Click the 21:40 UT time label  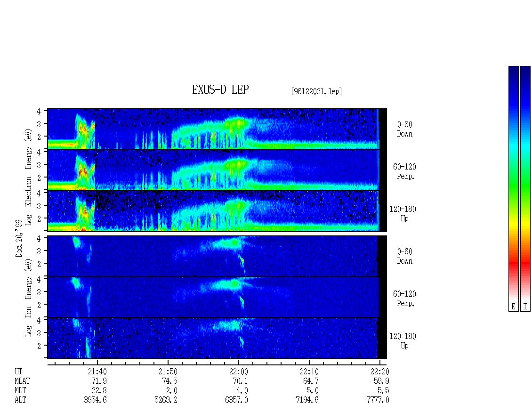(x=97, y=372)
